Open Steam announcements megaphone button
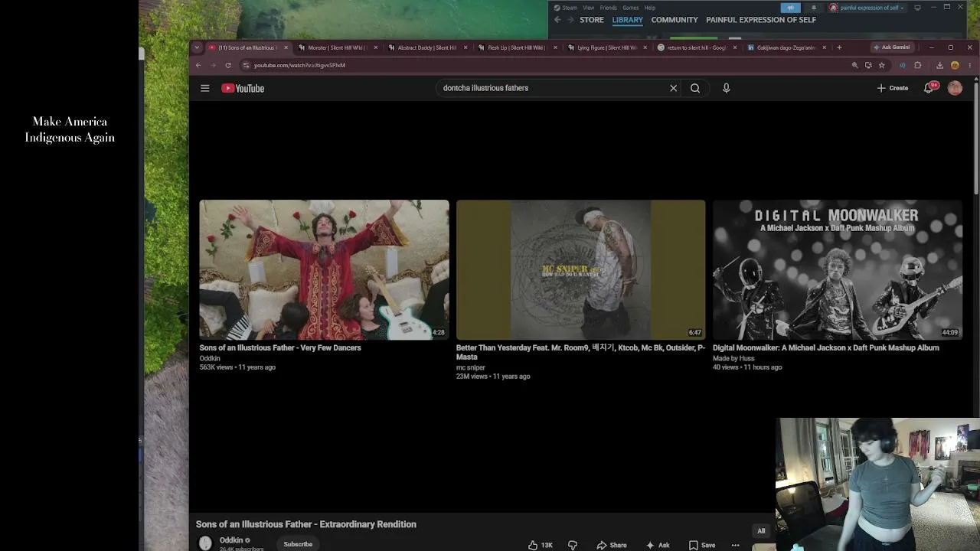Screen dimensions: 980x551 (x=791, y=8)
